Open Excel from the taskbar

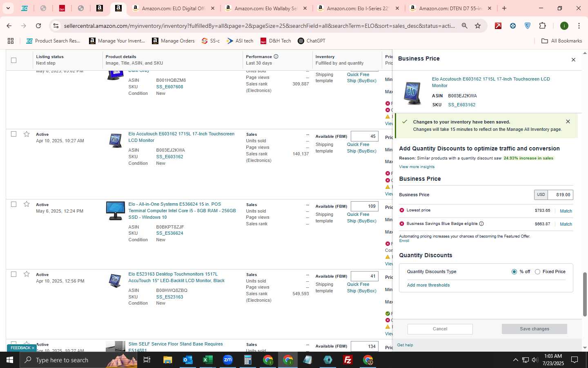click(x=207, y=360)
